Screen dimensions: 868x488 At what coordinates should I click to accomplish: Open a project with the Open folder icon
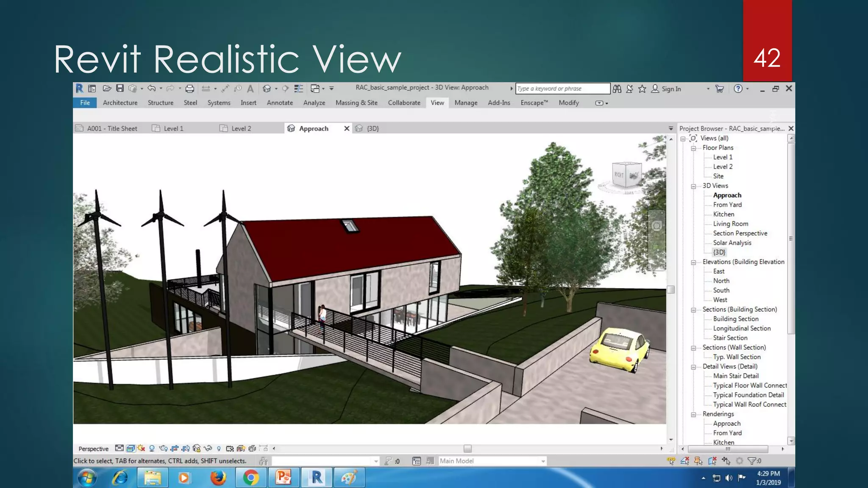point(107,89)
